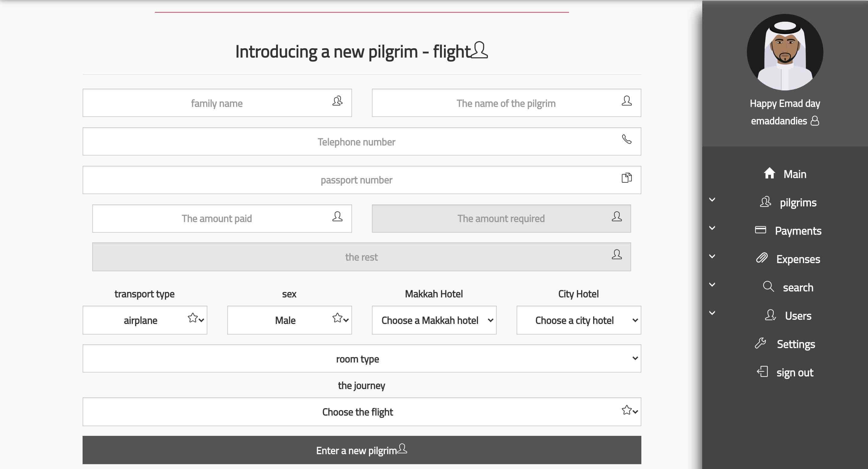Click the user avatar profile picture

click(x=785, y=52)
